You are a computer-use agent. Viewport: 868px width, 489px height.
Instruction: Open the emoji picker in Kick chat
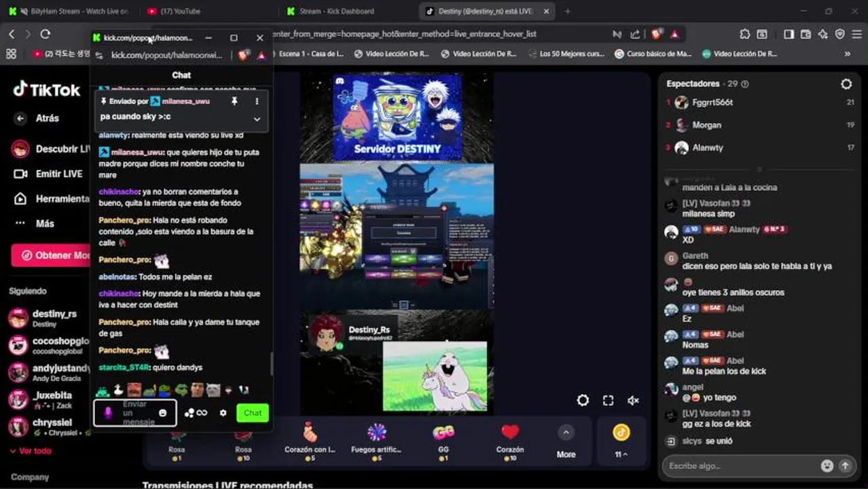coord(163,413)
